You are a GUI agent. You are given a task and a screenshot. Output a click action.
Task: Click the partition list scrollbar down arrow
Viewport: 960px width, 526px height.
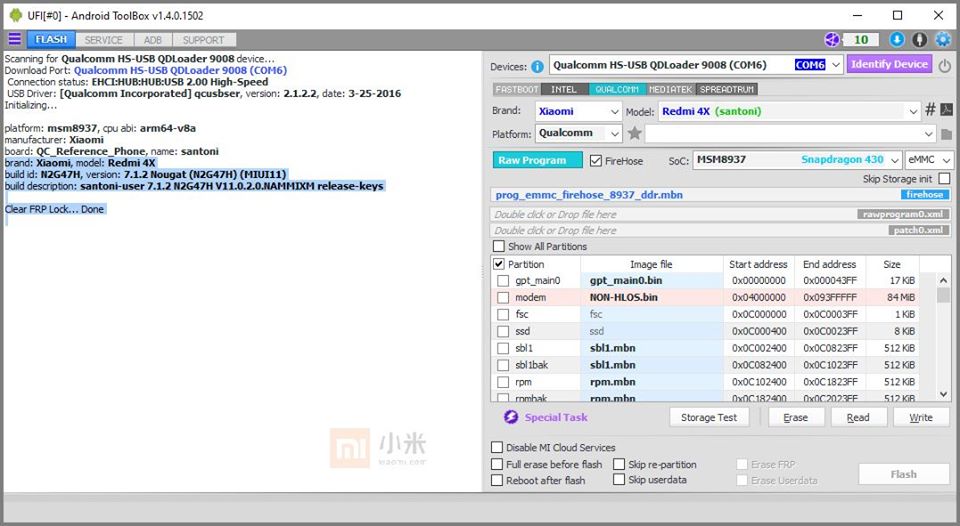pos(943,394)
